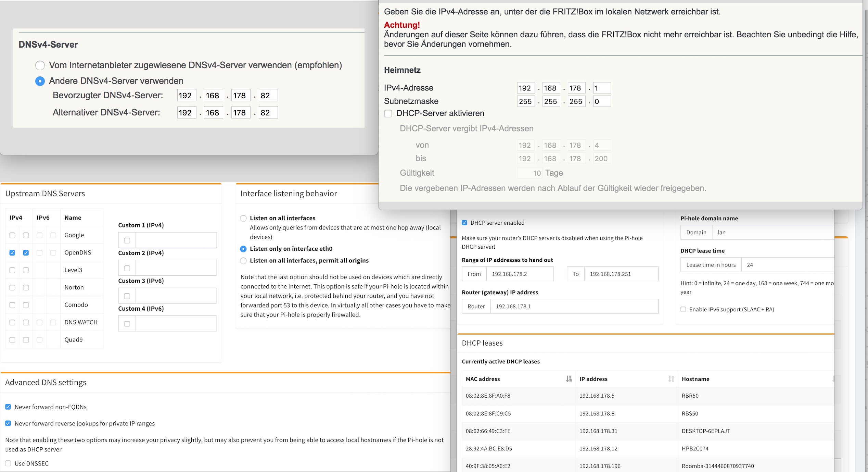The image size is (868, 472).
Task: Check first IPv4 checkbox for DNS.WATCH
Action: pos(12,322)
